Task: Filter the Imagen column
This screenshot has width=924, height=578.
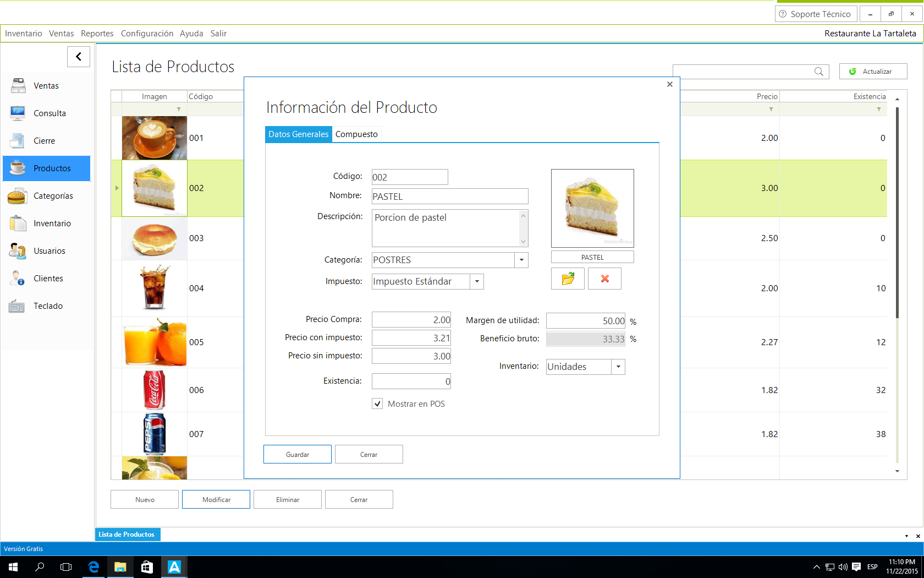Action: point(179,110)
